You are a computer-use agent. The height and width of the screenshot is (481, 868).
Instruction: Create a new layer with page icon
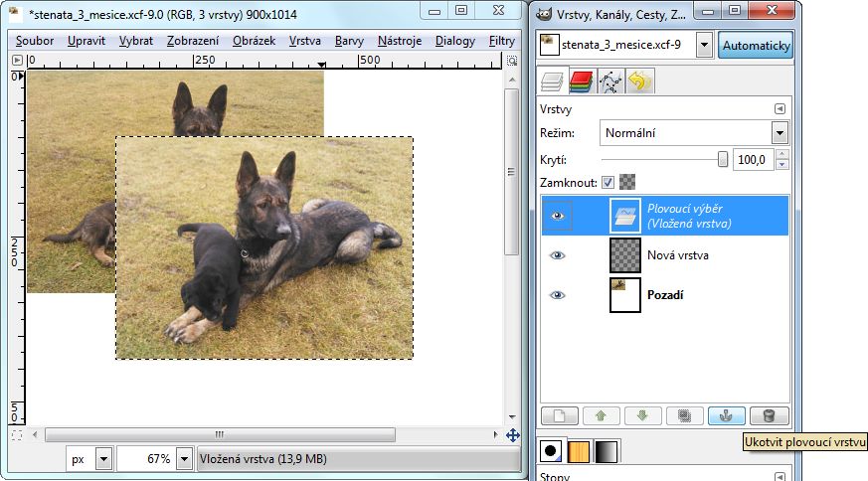(559, 415)
